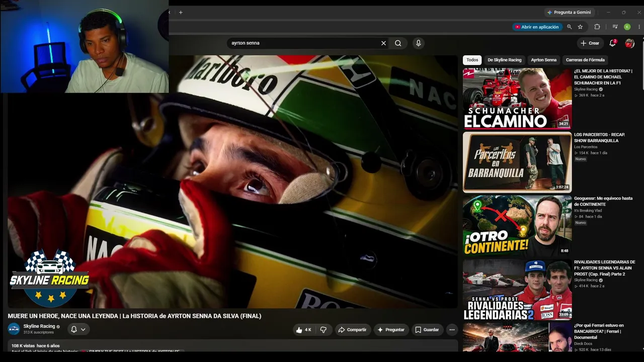
Task: Open the Ferrari bancarrota video thumbnail
Action: (517, 337)
